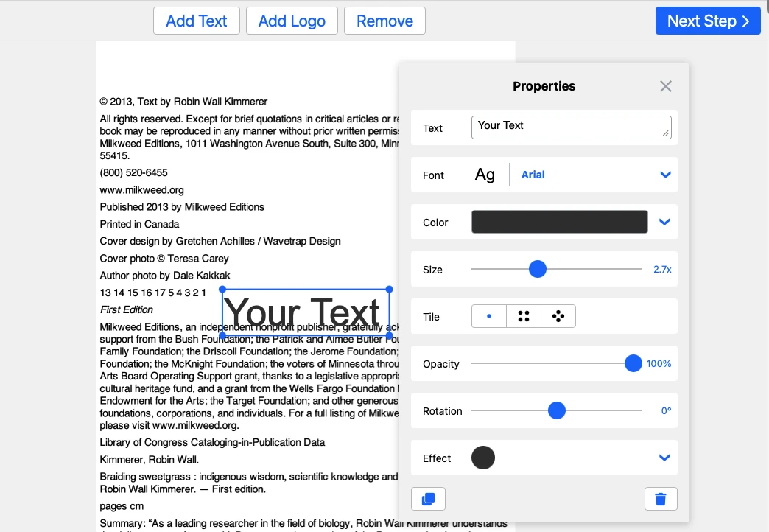This screenshot has width=769, height=532.
Task: Choose the scattered-dot tile pattern
Action: click(x=558, y=315)
